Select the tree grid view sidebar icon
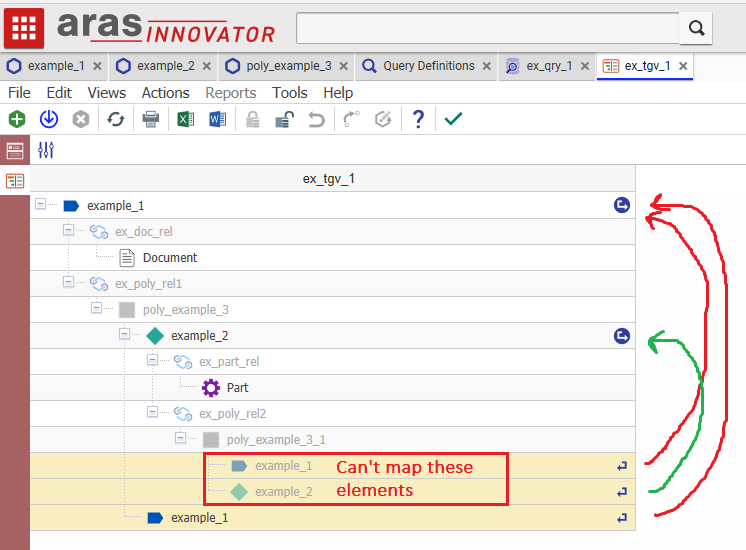 click(x=15, y=181)
